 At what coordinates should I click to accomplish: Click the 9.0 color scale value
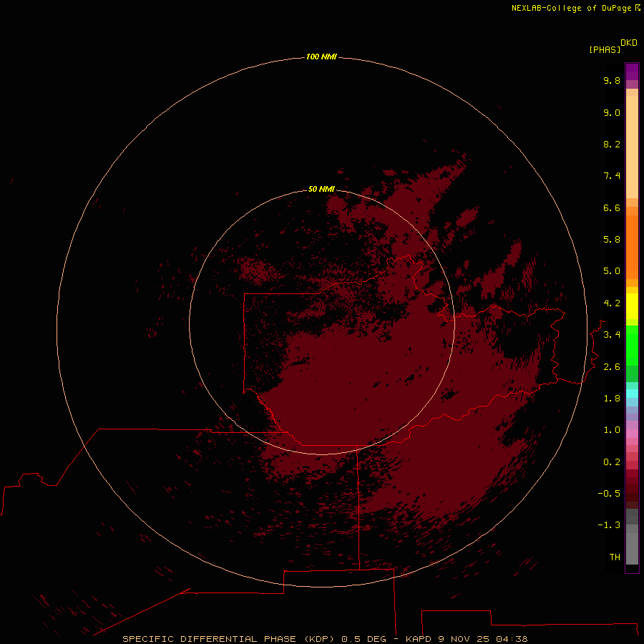[x=612, y=112]
